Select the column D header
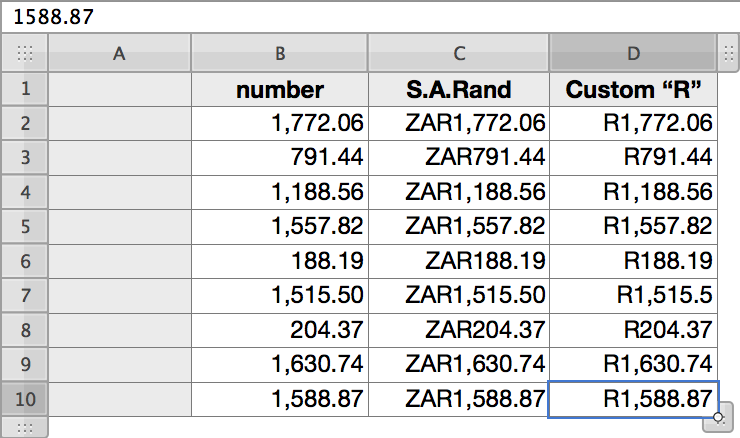 tap(633, 53)
